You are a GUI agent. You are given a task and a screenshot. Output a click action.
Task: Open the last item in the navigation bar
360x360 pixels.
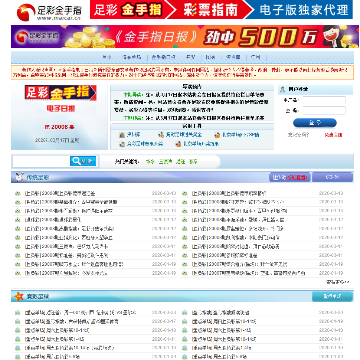tap(255, 57)
